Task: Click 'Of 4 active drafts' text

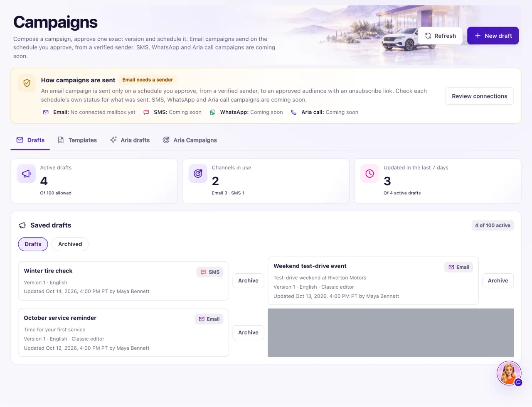Action: click(402, 193)
